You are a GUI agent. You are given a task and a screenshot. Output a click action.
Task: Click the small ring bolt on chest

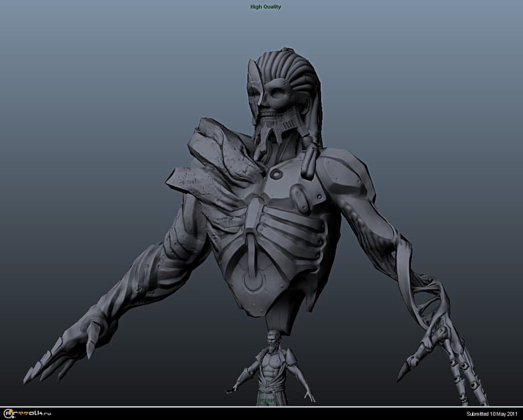tap(275, 174)
